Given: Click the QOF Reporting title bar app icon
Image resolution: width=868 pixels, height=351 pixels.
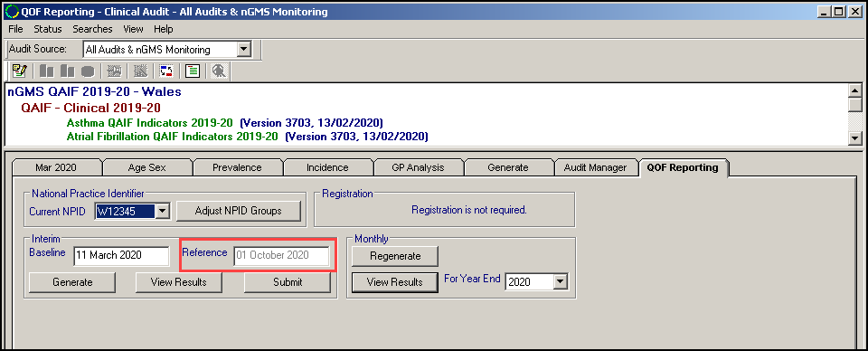Looking at the screenshot, I should pos(11,11).
